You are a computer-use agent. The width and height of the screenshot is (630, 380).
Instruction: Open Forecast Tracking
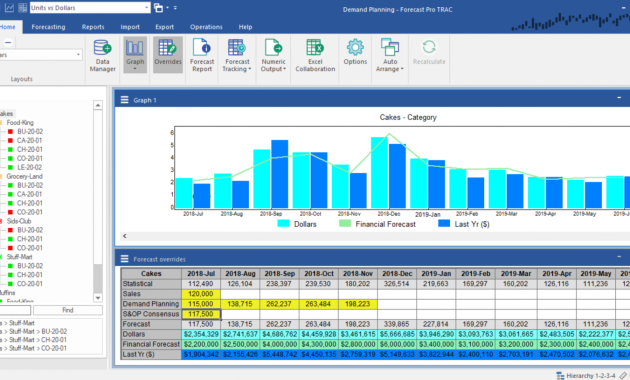(237, 55)
